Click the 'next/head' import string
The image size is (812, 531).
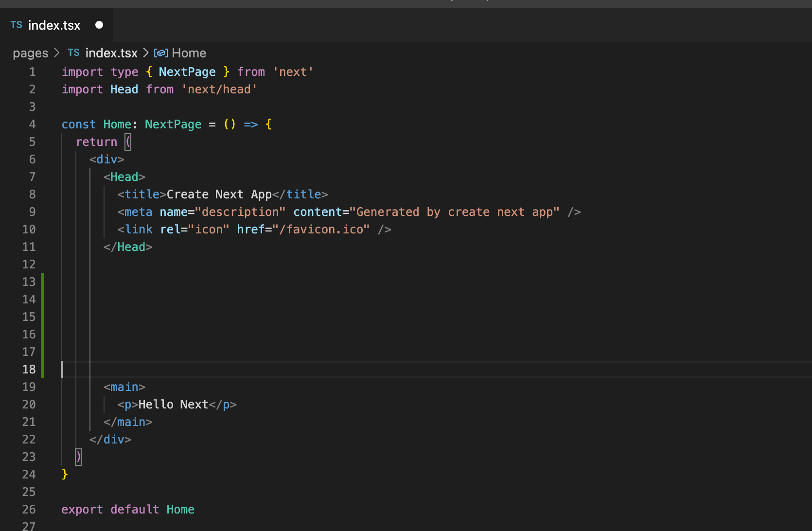click(219, 89)
